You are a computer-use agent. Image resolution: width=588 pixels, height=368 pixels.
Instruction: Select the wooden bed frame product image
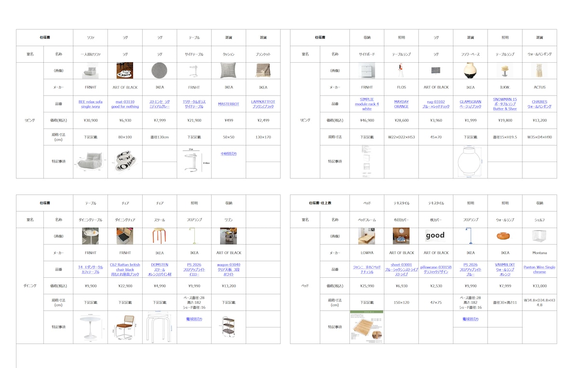367,236
